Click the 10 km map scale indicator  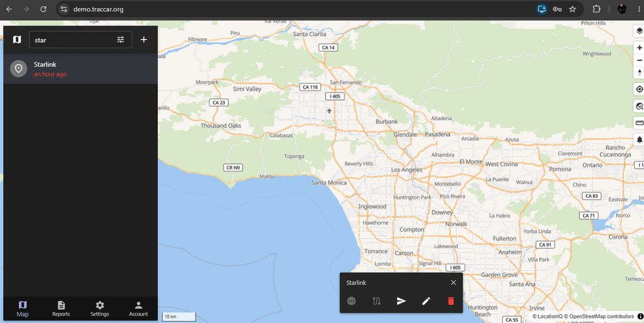[179, 317]
